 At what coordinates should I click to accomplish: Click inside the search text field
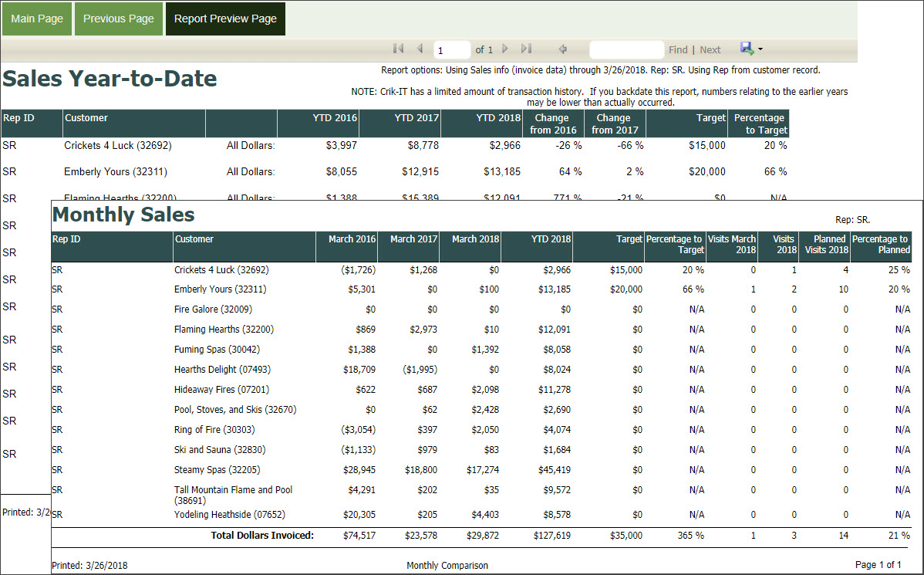click(x=626, y=49)
